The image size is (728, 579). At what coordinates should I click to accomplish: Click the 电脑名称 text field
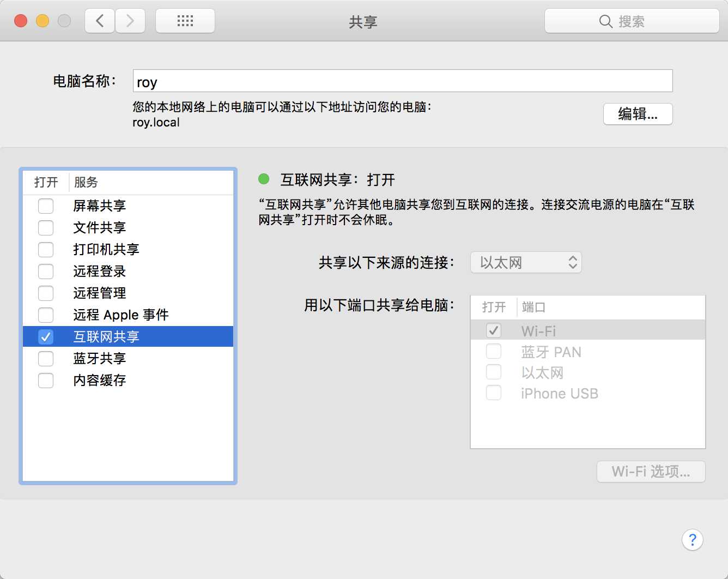[x=403, y=81]
